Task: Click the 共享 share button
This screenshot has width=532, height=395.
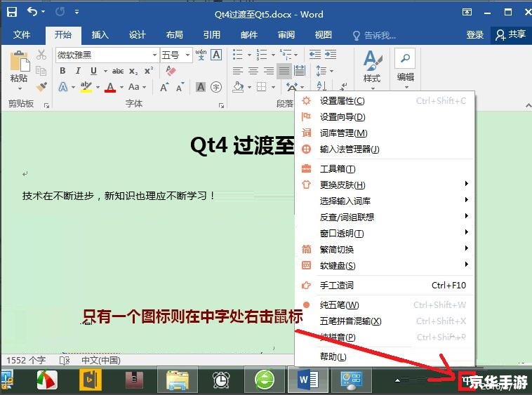Action: [511, 35]
